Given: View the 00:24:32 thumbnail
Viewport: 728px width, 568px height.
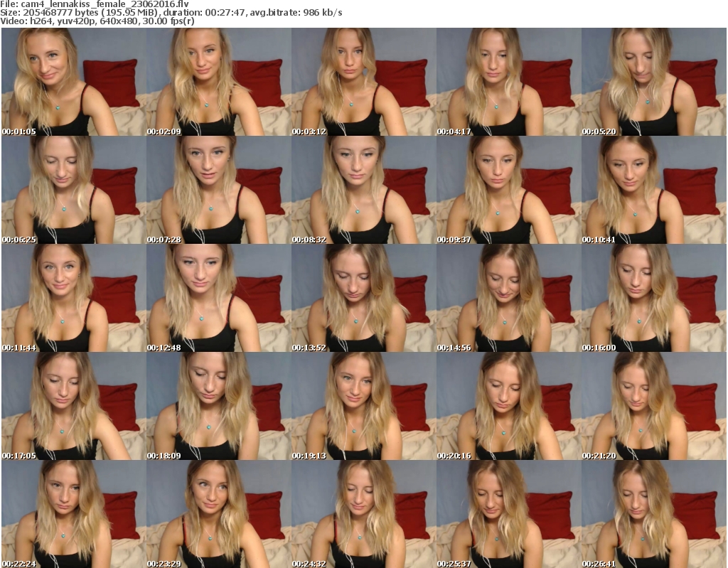Looking at the screenshot, I should 363,514.
